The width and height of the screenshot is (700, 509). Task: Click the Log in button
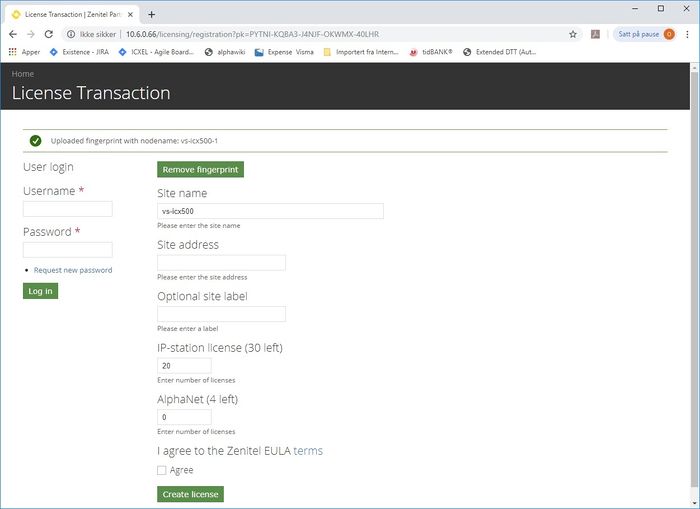coord(41,291)
